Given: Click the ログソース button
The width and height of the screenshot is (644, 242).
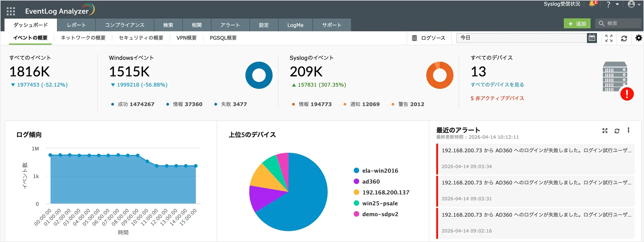Looking at the screenshot, I should click(x=429, y=38).
